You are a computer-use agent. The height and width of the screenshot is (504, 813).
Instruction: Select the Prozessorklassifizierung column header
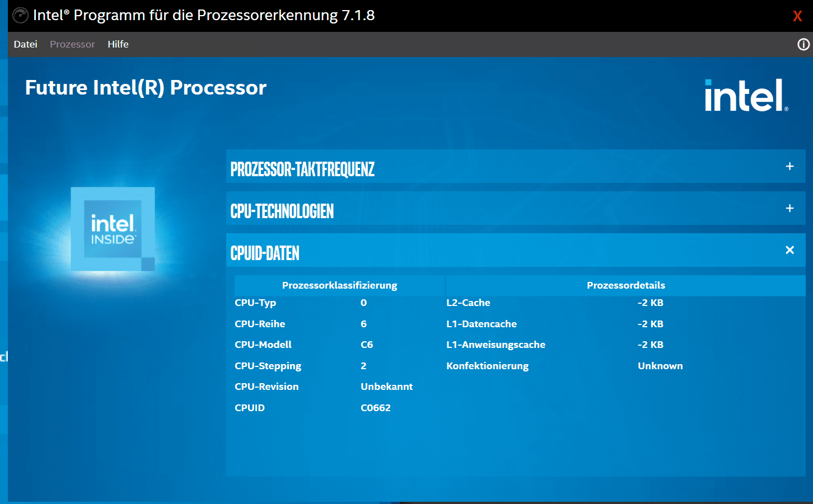point(339,285)
